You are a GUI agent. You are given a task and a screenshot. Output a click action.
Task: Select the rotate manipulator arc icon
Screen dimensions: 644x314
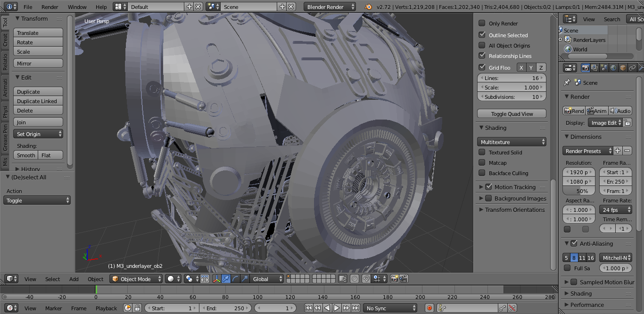tap(235, 279)
